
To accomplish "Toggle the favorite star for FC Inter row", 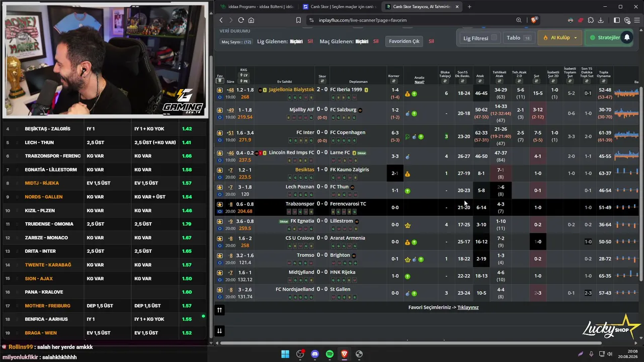I will click(x=220, y=133).
